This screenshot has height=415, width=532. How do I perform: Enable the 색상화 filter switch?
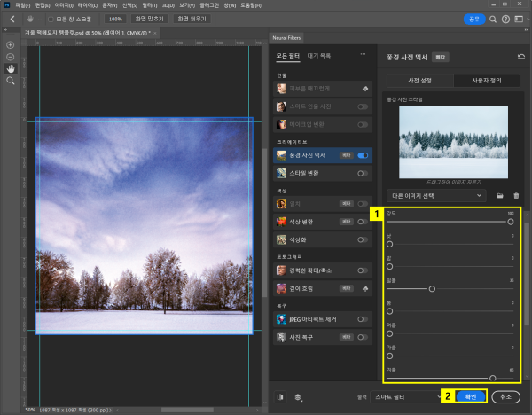coord(363,240)
